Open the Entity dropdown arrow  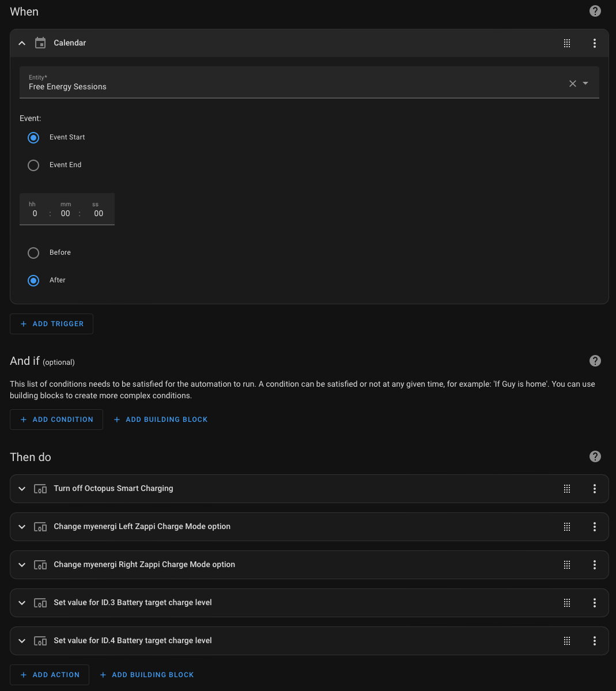(585, 84)
